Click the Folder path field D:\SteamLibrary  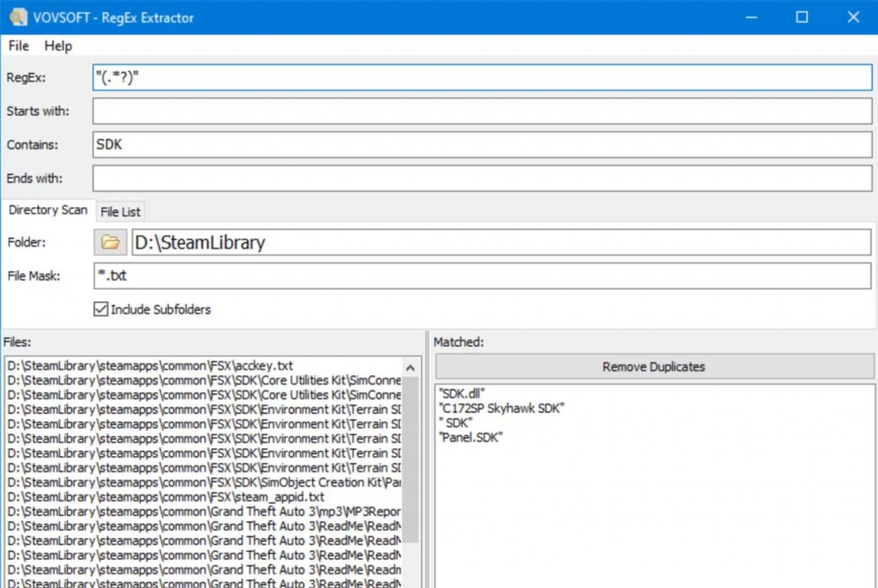[x=501, y=243]
